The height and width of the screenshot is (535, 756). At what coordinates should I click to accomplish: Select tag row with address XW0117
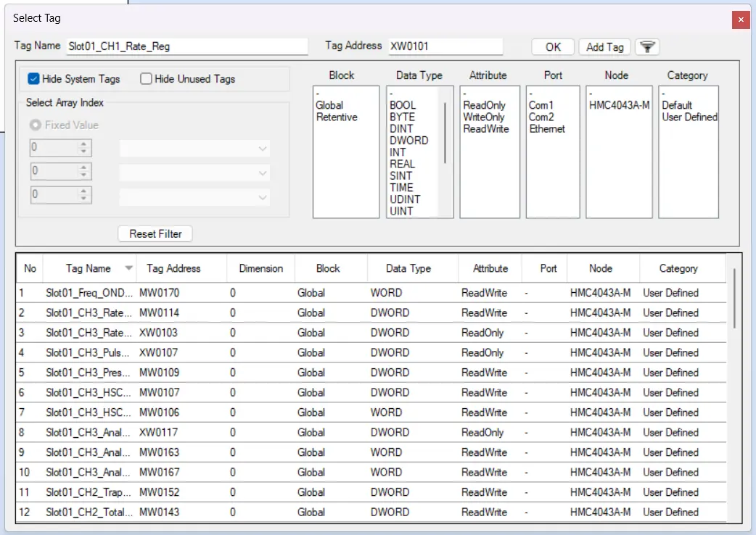tap(371, 433)
